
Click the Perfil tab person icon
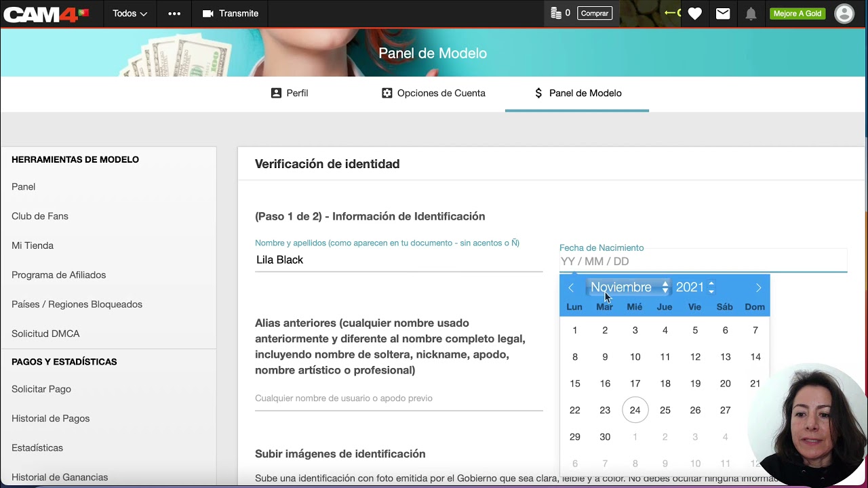276,93
